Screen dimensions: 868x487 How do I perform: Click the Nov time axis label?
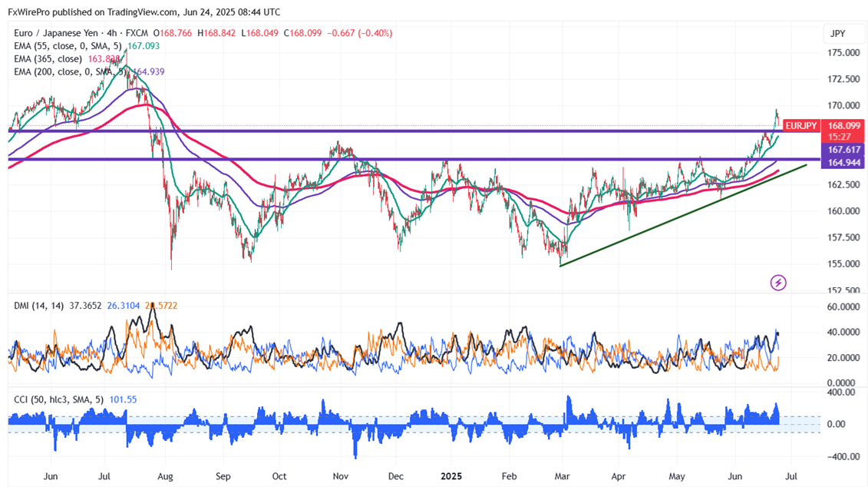(341, 476)
